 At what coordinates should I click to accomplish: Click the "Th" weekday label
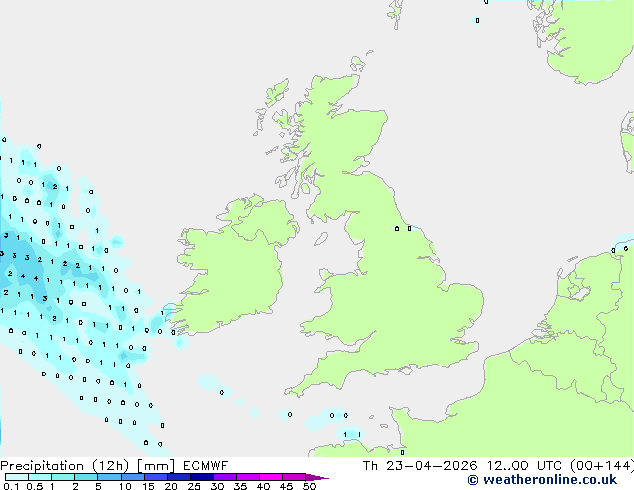click(x=370, y=466)
